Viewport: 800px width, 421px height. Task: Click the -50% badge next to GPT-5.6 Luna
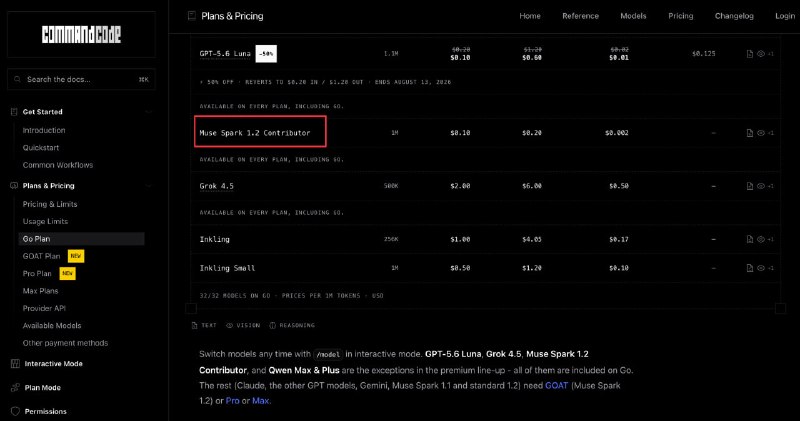266,54
